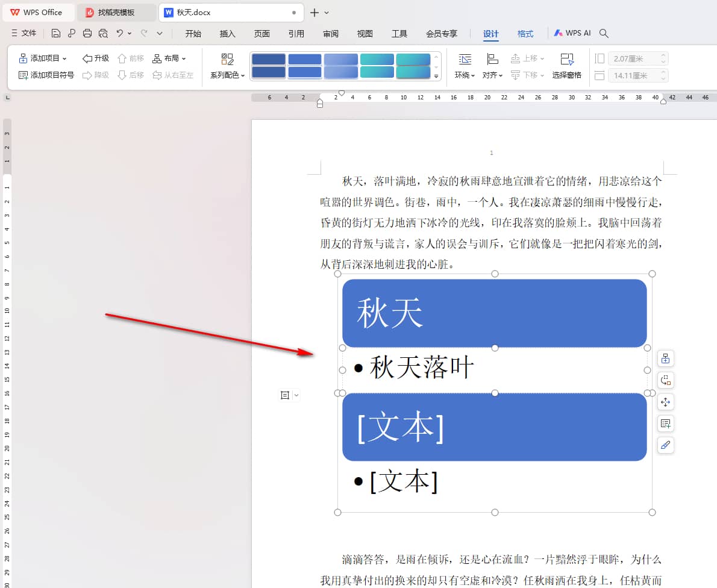Viewport: 717px width, 588px height.
Task: Click the bulleted [文本] placeholder line
Action: click(396, 481)
